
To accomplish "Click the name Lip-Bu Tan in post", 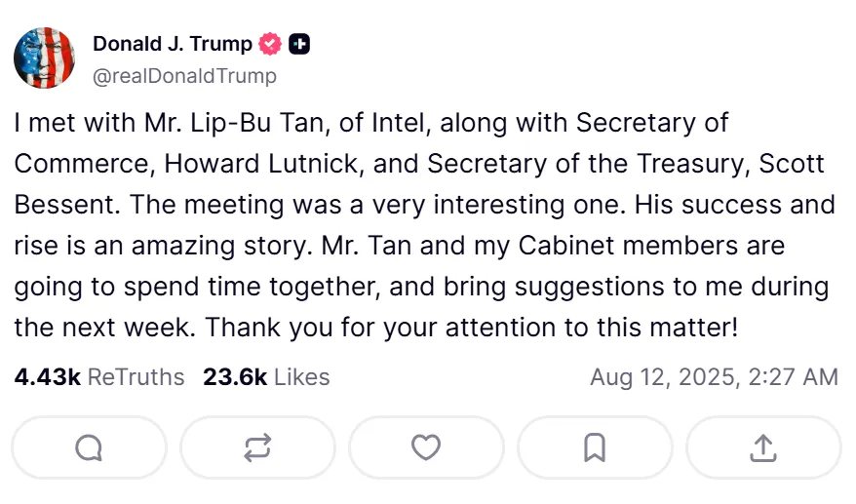I will (x=260, y=123).
